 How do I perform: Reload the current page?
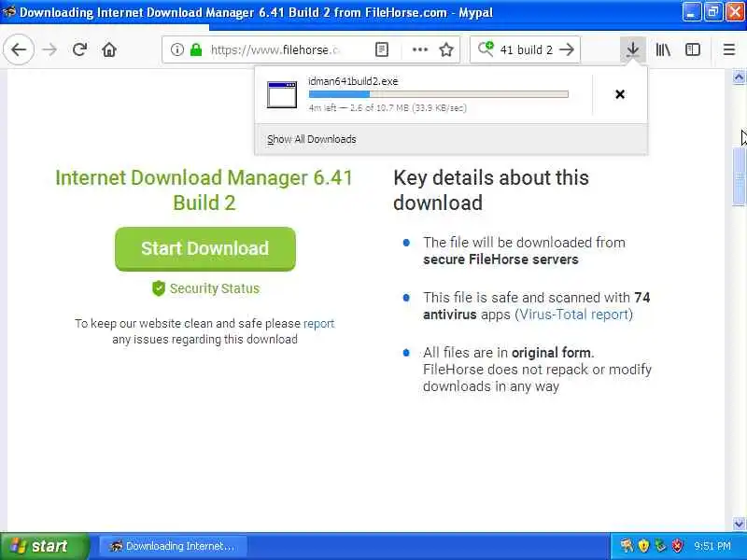coord(79,49)
